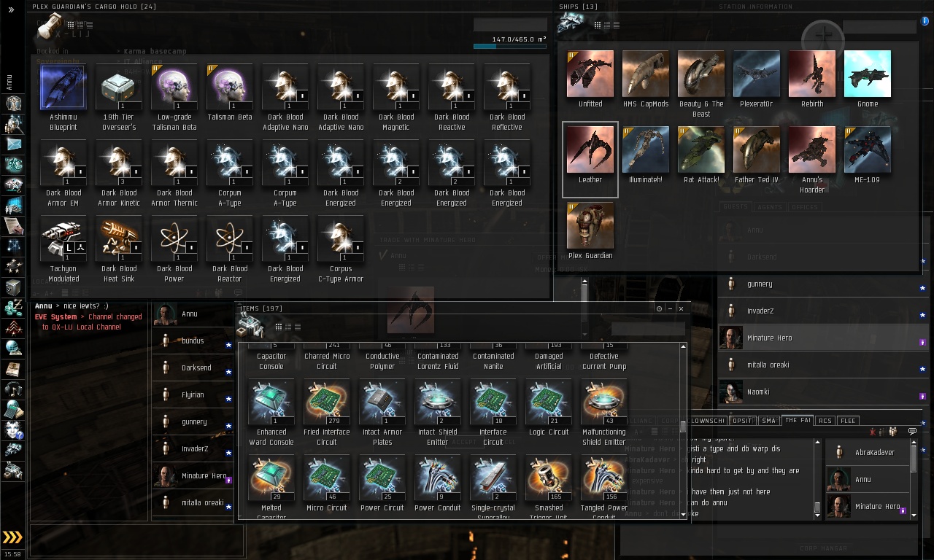
Task: Select the Enhanced Ward Console salvage
Action: (x=271, y=402)
